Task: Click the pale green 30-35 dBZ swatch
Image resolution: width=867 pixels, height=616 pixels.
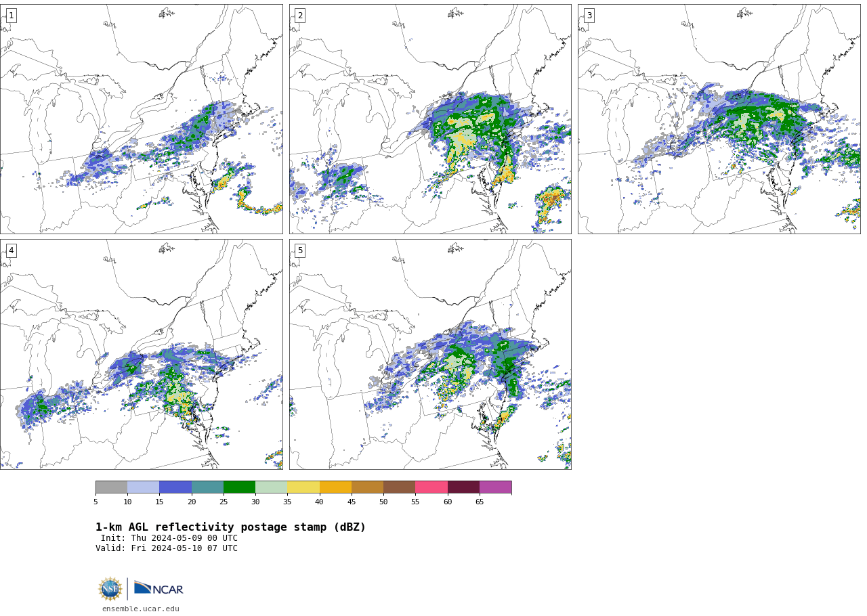Action: pos(271,487)
